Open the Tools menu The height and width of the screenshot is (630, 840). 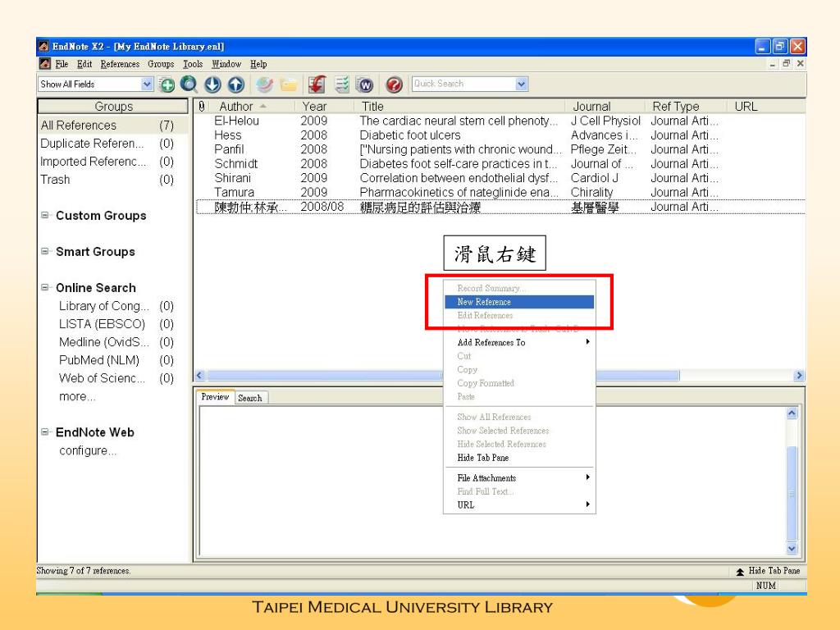pos(193,64)
